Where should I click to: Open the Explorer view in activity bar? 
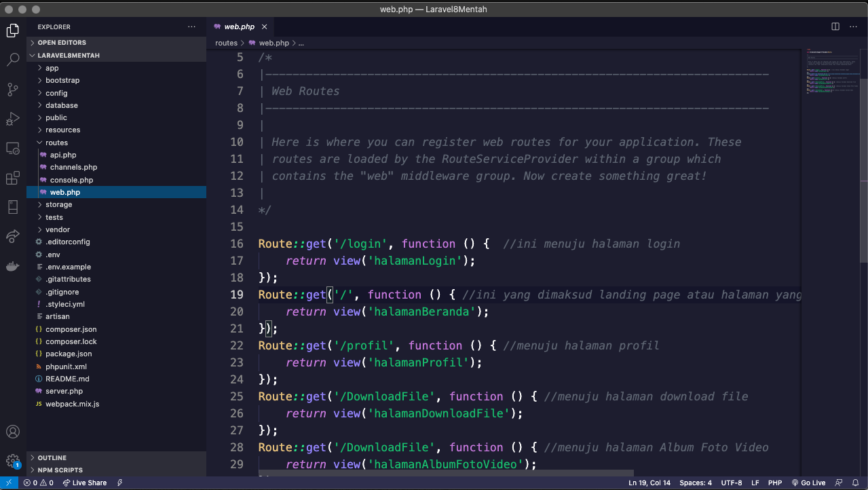click(x=13, y=31)
